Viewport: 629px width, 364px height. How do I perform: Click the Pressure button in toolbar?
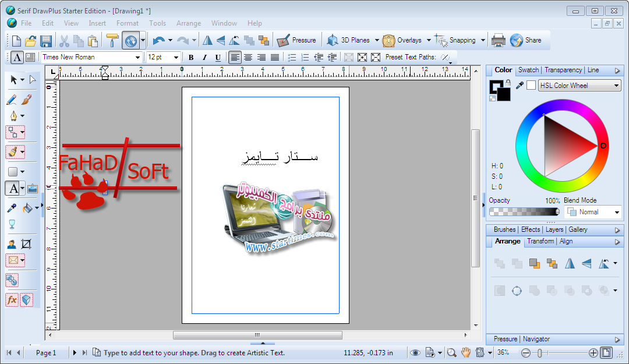[297, 40]
